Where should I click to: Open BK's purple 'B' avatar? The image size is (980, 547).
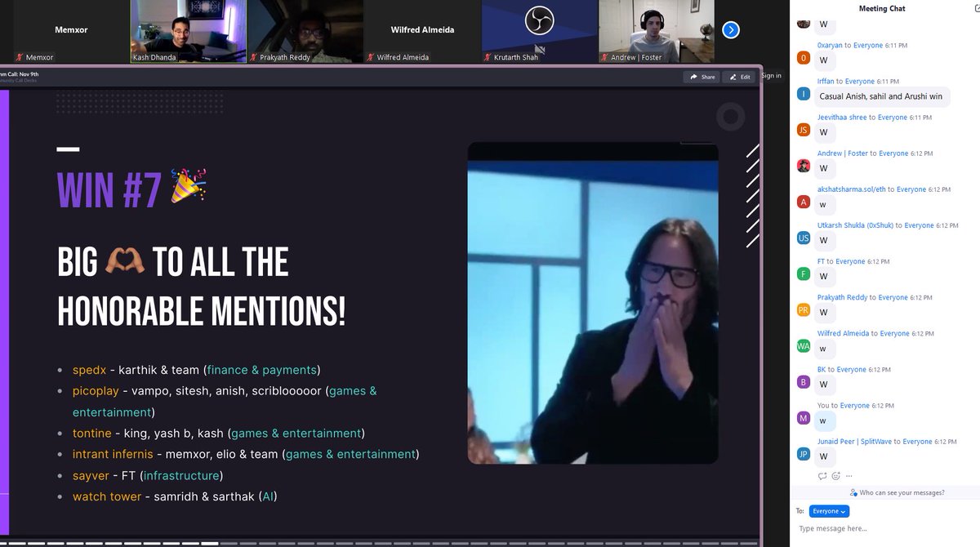click(804, 382)
